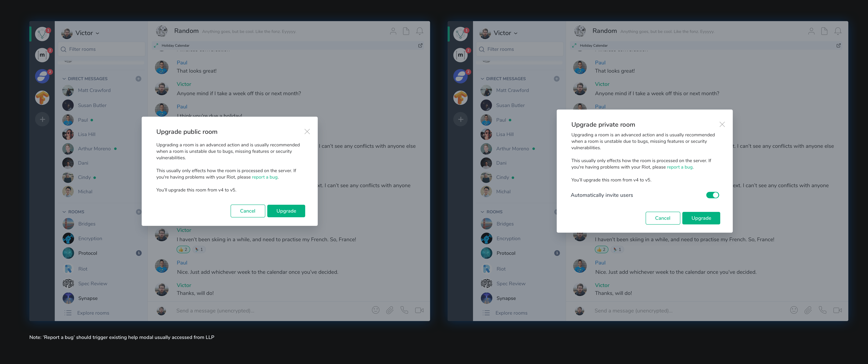Start a video call in the public room mockup
The image size is (868, 364).
pyautogui.click(x=419, y=310)
